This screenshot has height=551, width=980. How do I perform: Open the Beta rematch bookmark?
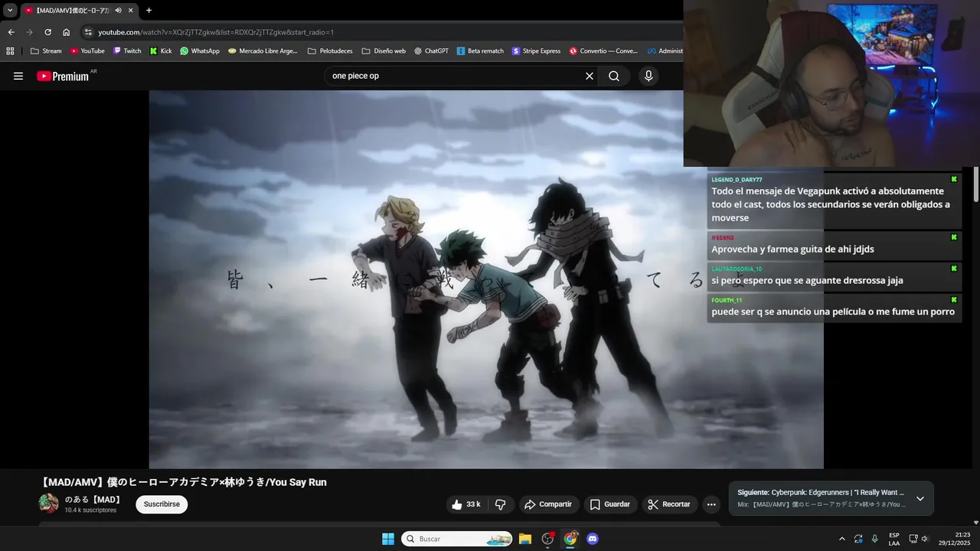pyautogui.click(x=480, y=51)
